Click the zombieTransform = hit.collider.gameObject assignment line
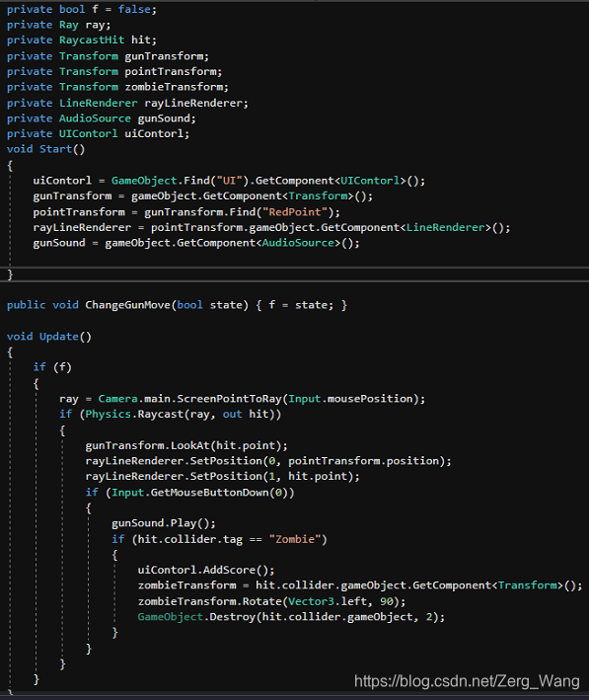 tap(360, 585)
